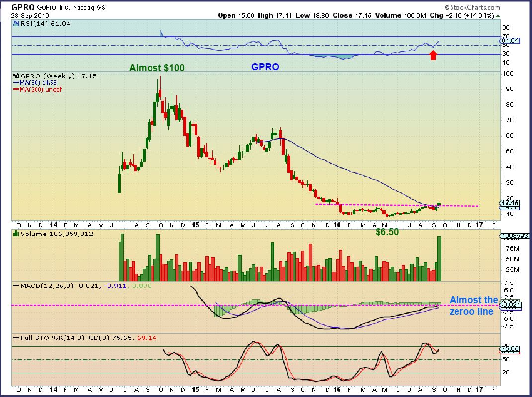The image size is (532, 397).
Task: Click the green up-triangle beside Chg
Action: [x=498, y=16]
